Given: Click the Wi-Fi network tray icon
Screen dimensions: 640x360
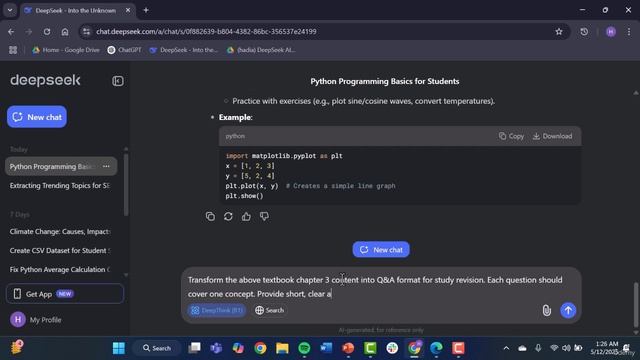Looking at the screenshot, I should tap(554, 348).
